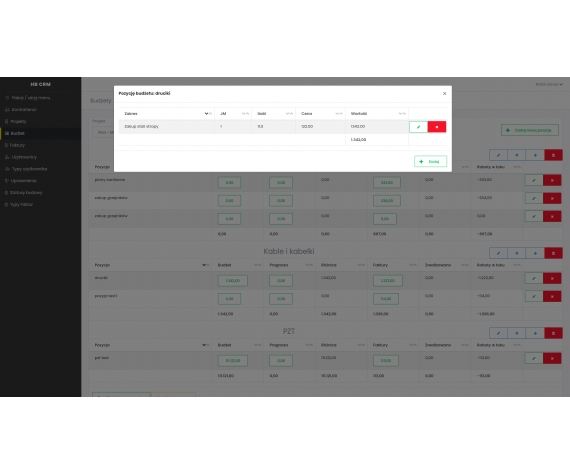Close the budget positions modal with X
Screen dimensions: 570x475
click(x=444, y=93)
